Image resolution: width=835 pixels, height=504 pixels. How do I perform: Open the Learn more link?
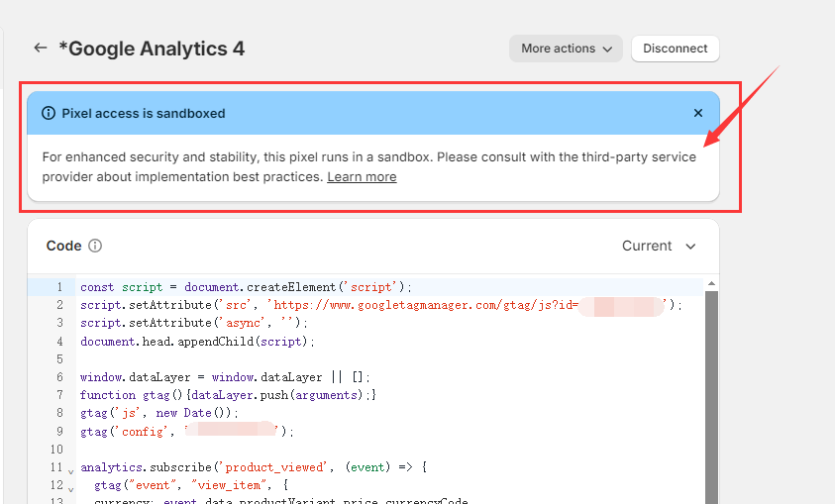point(362,177)
